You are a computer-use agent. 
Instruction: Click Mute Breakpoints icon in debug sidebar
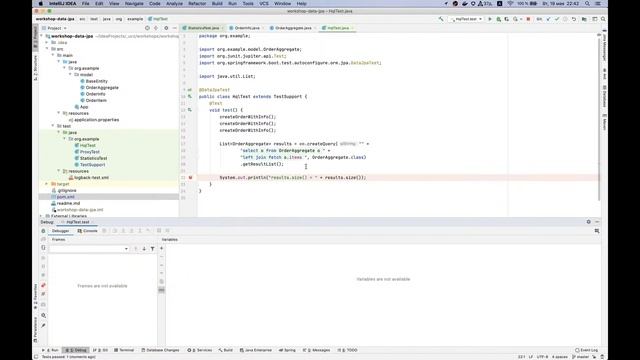(43, 294)
